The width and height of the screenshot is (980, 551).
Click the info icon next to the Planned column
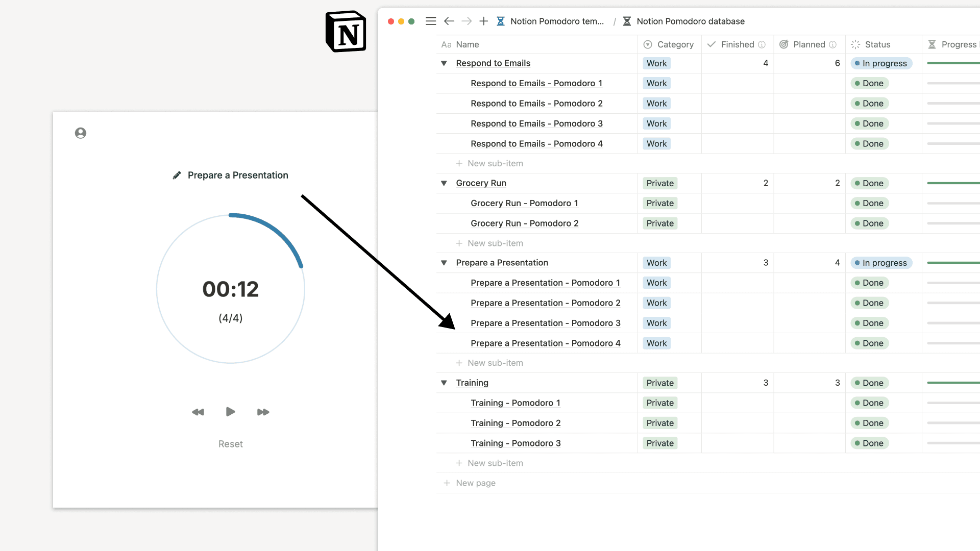[832, 44]
